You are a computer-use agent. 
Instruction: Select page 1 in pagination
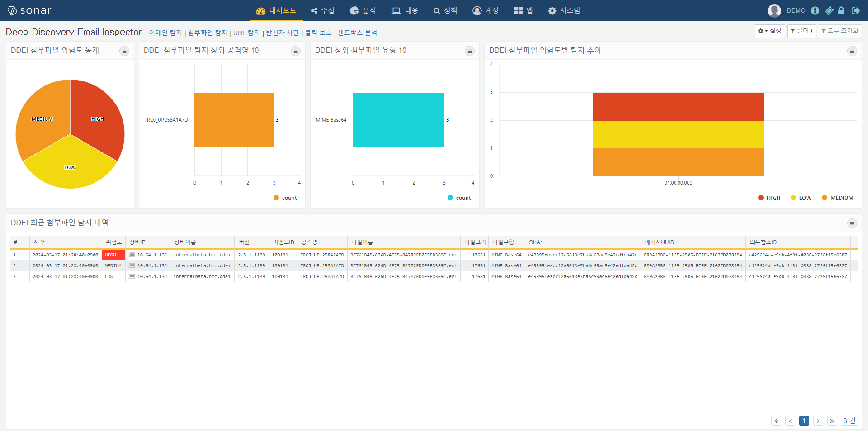click(x=804, y=421)
